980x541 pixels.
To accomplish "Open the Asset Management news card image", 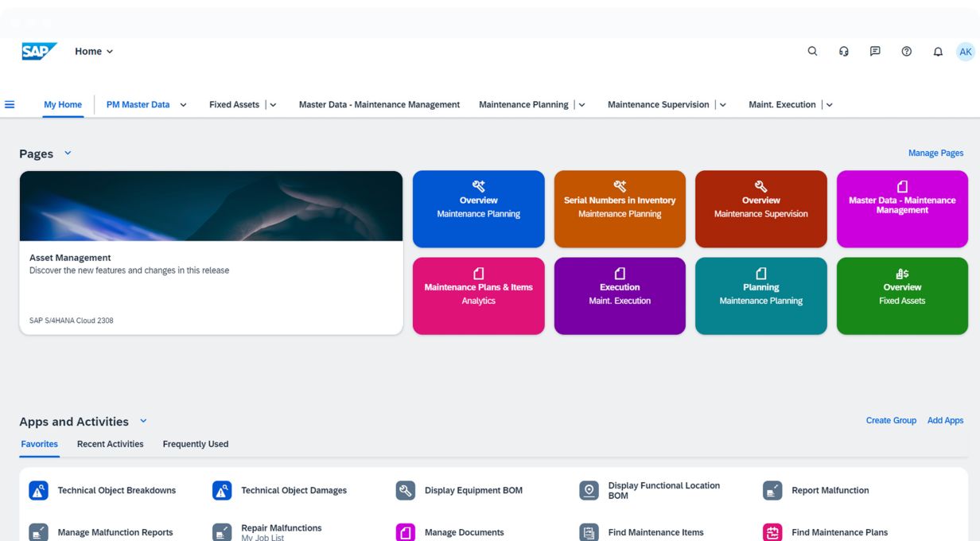I will (211, 206).
